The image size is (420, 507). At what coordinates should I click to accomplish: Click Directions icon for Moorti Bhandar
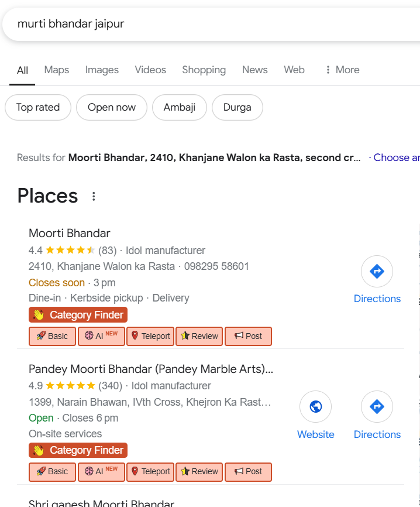(x=377, y=272)
